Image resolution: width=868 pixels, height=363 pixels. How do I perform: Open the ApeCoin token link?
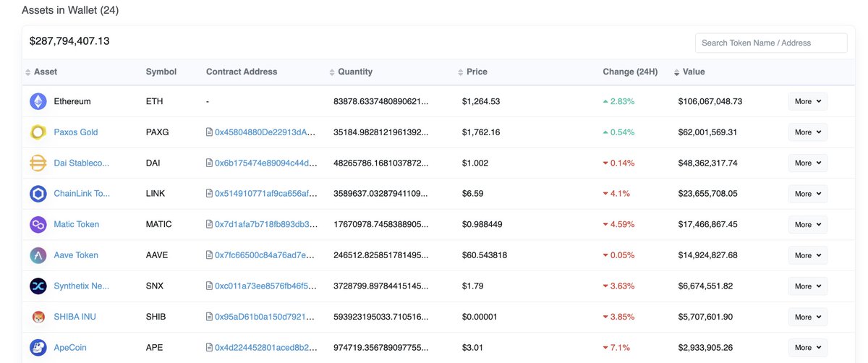[x=70, y=347]
